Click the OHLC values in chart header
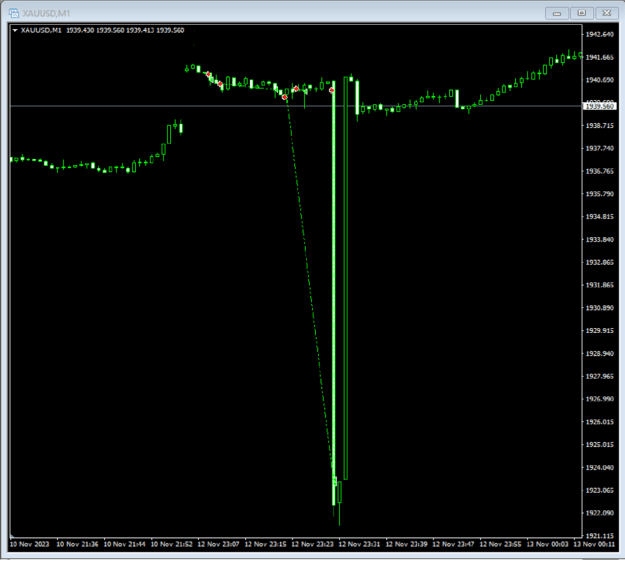625x561 pixels. [x=125, y=30]
